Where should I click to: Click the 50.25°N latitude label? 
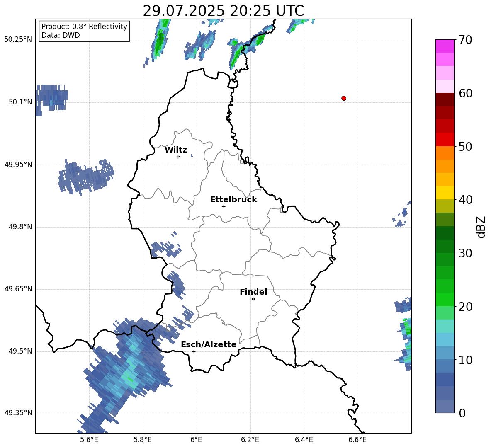[18, 40]
